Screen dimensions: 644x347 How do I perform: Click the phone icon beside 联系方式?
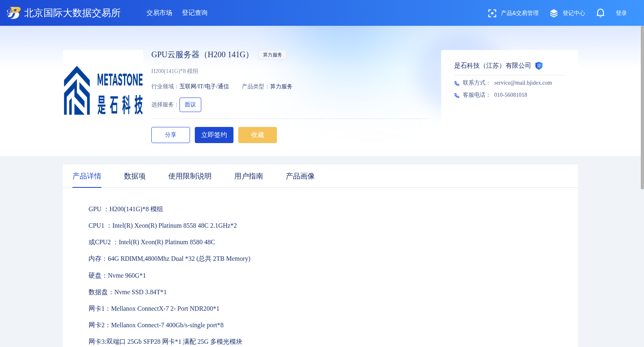pyautogui.click(x=457, y=83)
